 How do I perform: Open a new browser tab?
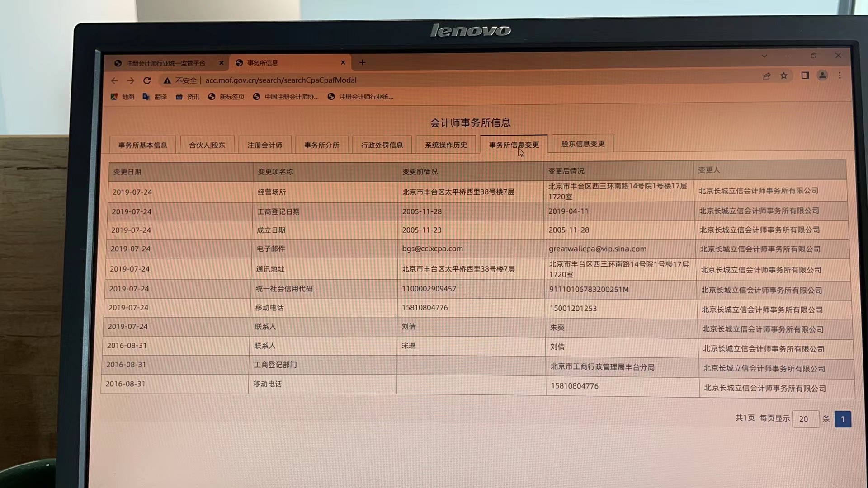pos(362,62)
